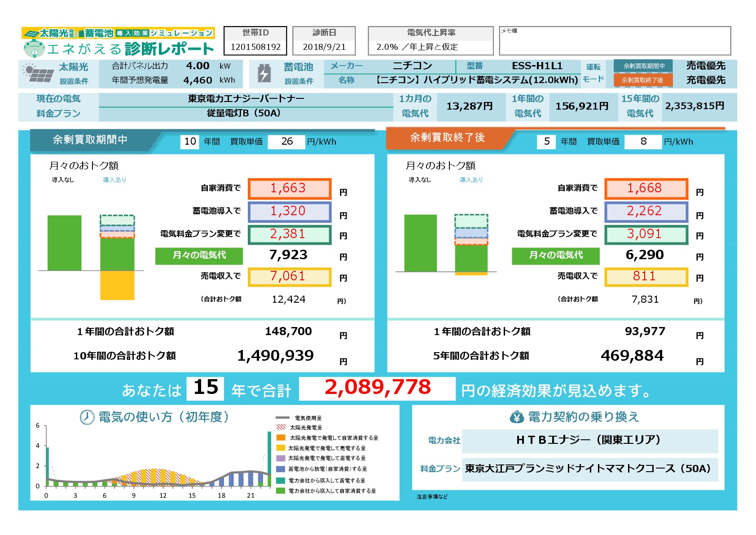Click the clock icon beside 電気の使い方
Screen dimensions: 756x535
(87, 417)
